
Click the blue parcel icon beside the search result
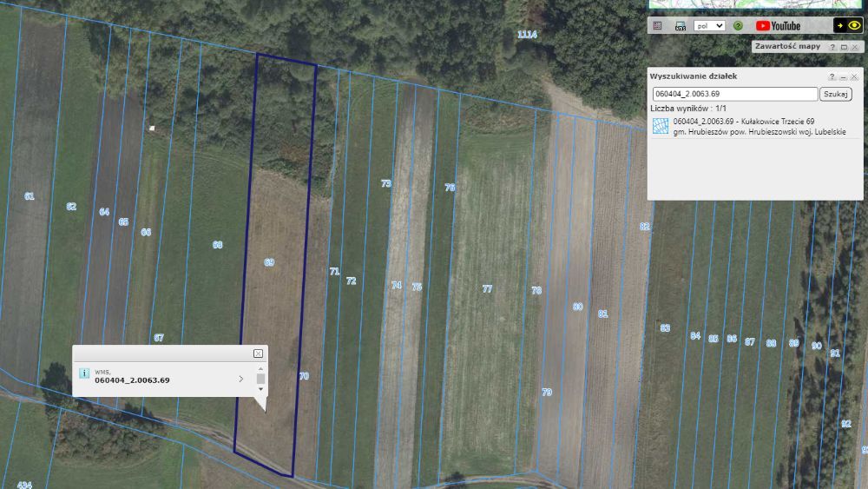660,126
